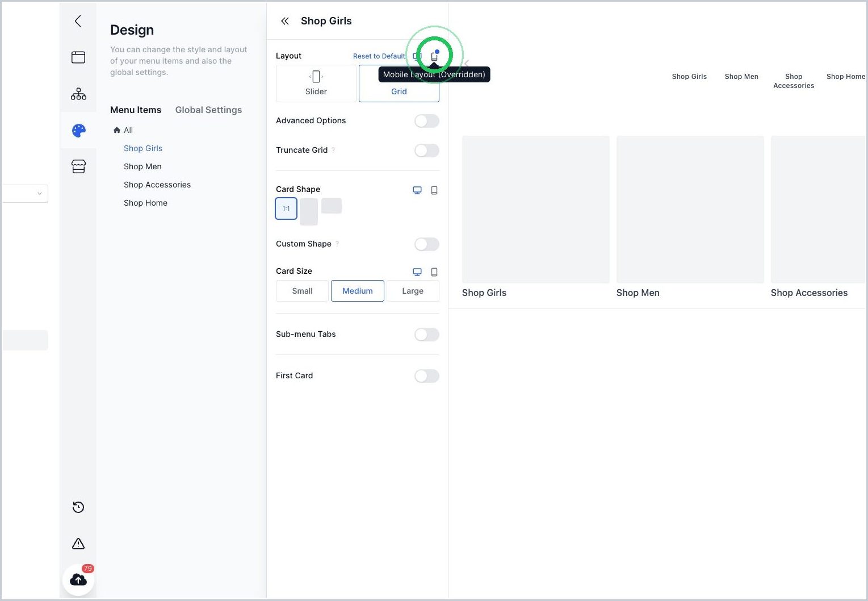
Task: Open the warning triangle icon in sidebar
Action: click(78, 544)
